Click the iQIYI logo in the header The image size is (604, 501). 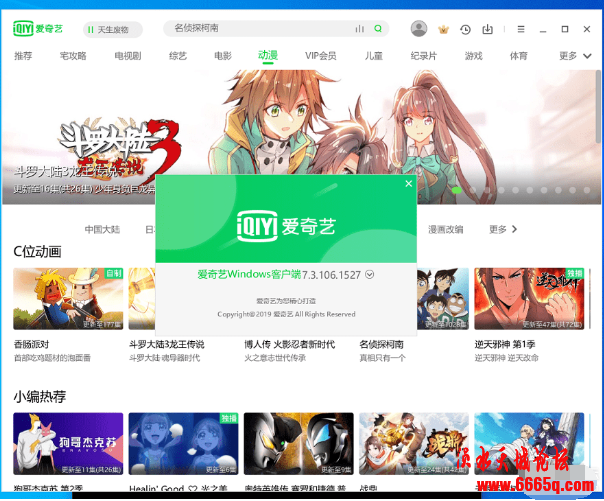pos(37,28)
